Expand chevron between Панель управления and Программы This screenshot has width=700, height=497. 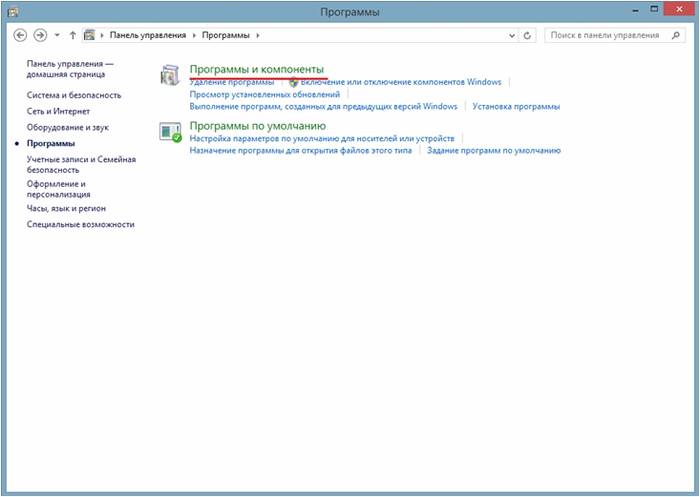[x=195, y=35]
